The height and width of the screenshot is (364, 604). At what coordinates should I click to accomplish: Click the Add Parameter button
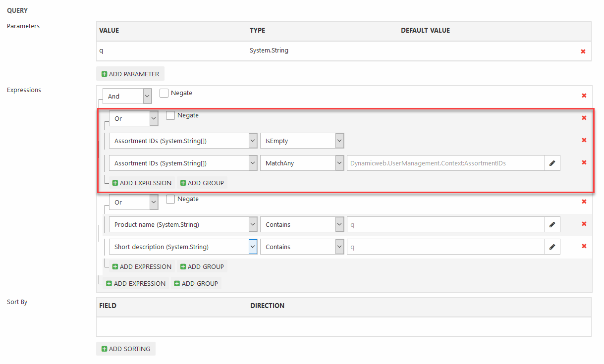130,74
